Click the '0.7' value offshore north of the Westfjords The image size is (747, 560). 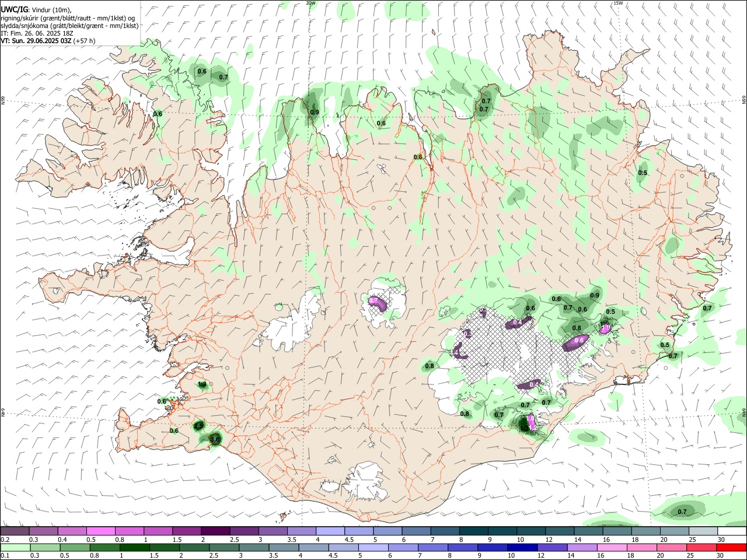[x=223, y=77]
